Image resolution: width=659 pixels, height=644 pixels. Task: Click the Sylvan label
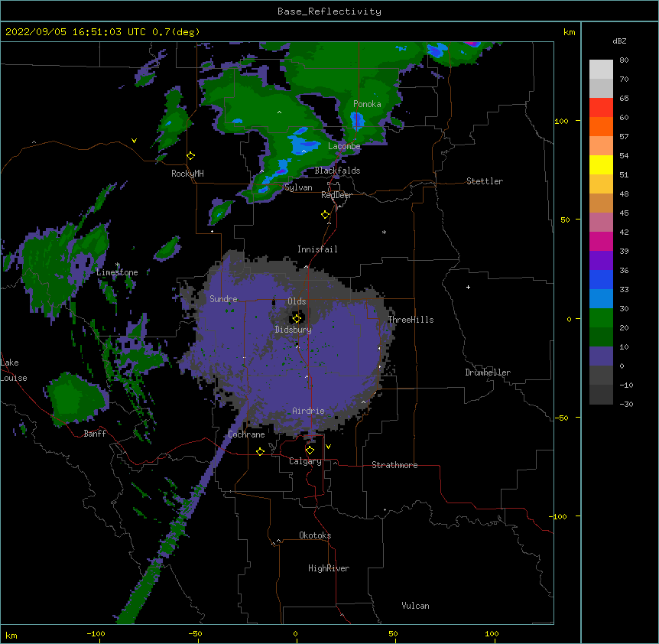click(298, 187)
